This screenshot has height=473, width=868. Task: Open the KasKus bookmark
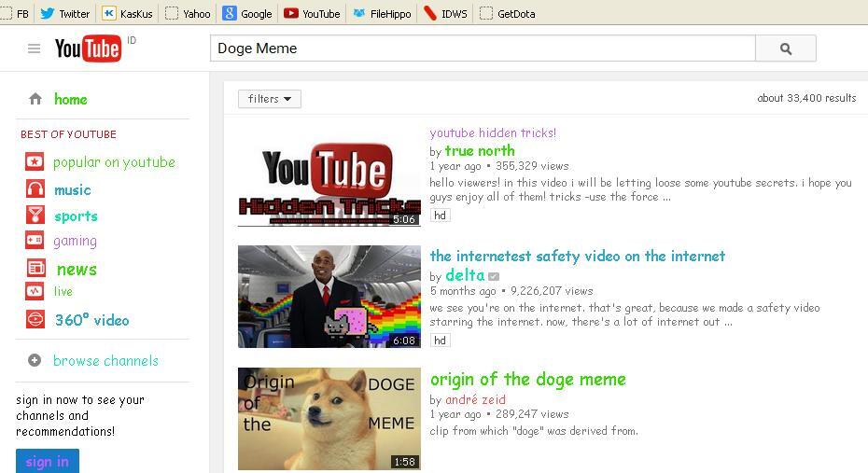(127, 14)
